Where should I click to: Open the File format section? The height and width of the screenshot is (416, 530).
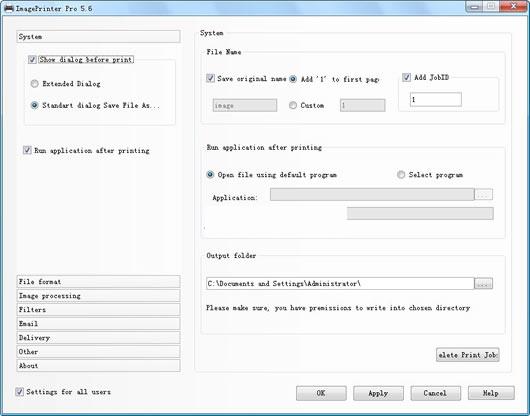coord(98,282)
